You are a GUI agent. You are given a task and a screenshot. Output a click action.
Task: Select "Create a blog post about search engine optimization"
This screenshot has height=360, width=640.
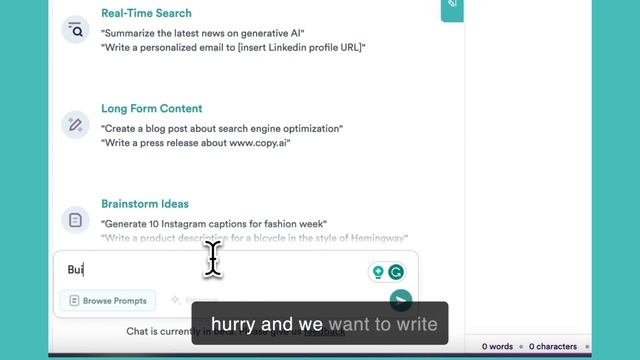pos(222,129)
